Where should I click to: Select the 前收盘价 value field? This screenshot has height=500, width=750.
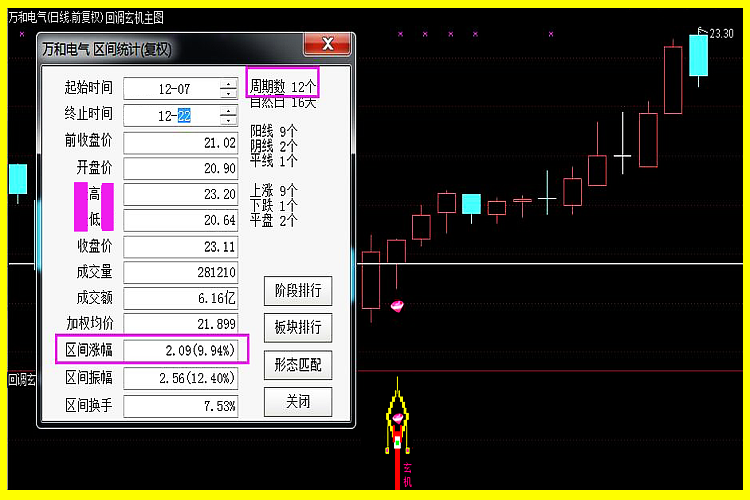coord(181,142)
